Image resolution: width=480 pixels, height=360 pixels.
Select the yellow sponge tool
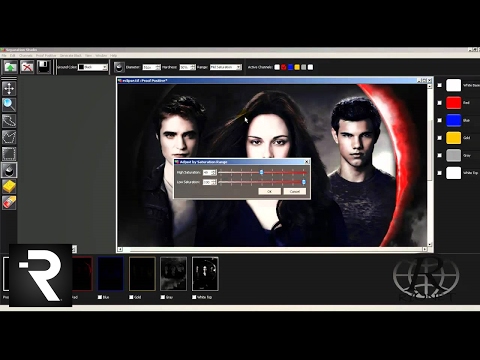click(9, 186)
